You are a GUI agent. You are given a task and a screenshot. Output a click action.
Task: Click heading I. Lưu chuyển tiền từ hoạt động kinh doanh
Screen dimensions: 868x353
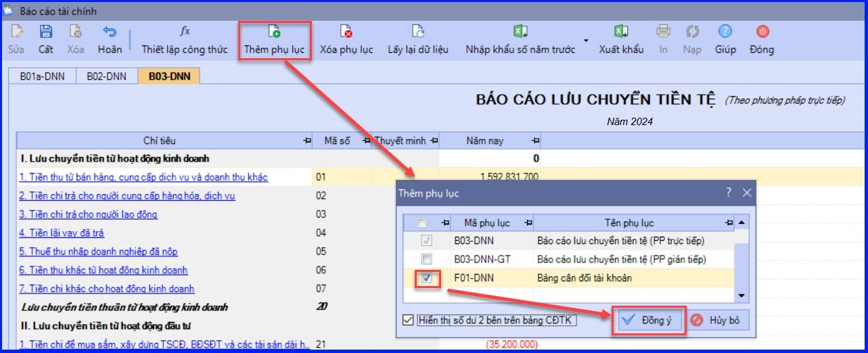pos(114,159)
